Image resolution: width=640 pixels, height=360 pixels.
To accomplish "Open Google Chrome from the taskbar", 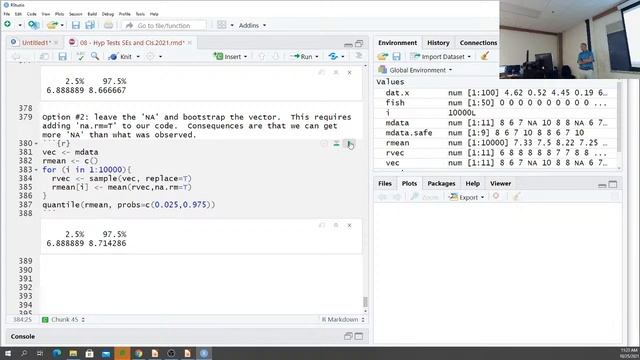I will coord(138,353).
